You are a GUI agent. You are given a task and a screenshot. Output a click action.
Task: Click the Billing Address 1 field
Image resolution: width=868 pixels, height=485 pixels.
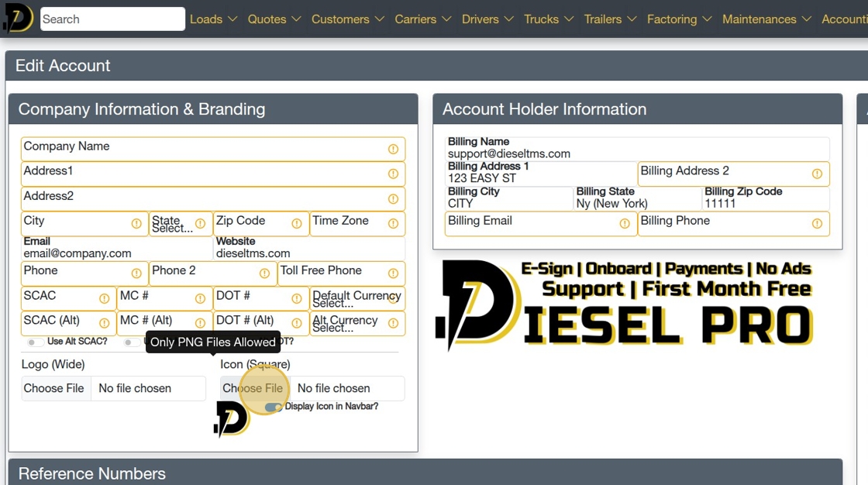point(541,174)
